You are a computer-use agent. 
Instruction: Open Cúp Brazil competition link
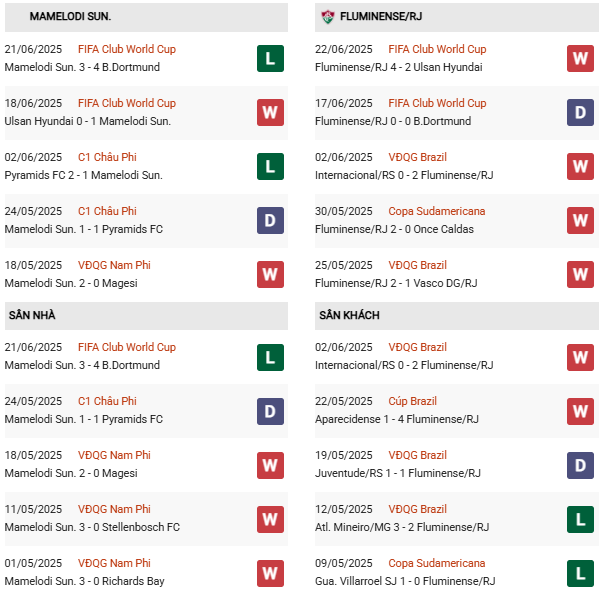click(412, 401)
